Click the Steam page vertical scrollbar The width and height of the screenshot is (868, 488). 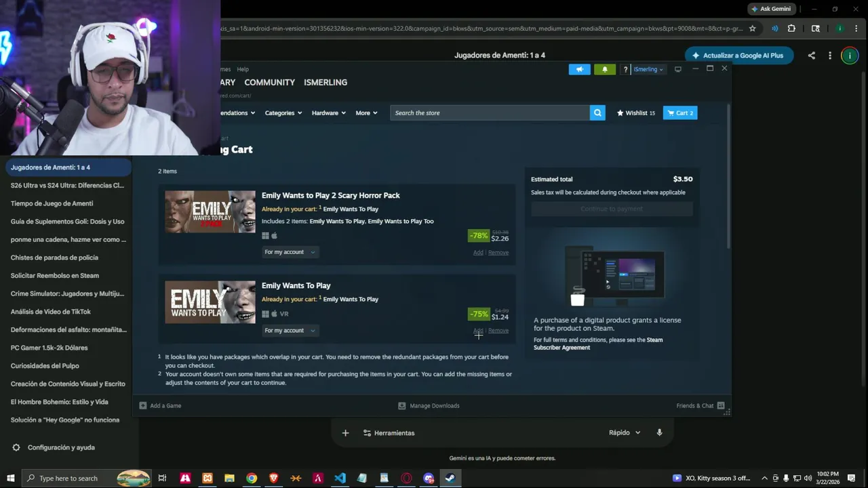[x=729, y=176]
